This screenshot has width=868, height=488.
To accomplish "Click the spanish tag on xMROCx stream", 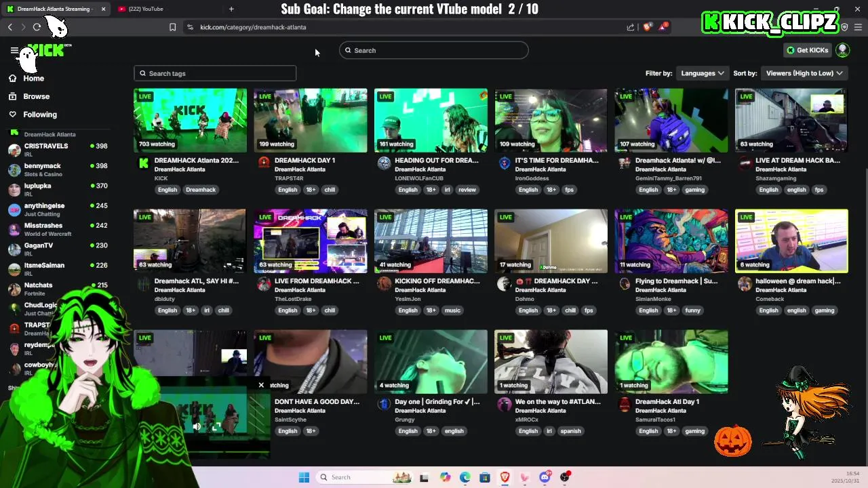I will (570, 431).
